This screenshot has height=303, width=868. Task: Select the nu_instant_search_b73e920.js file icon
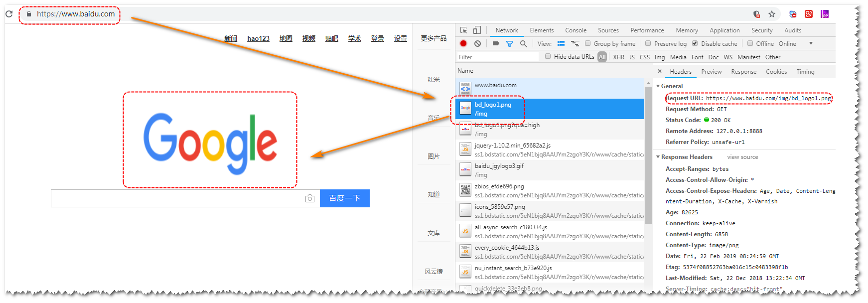(x=465, y=272)
